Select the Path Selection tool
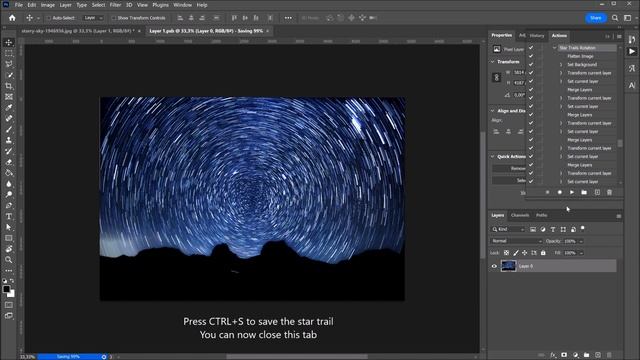Viewport: 640px width, 360px height. click(x=9, y=227)
